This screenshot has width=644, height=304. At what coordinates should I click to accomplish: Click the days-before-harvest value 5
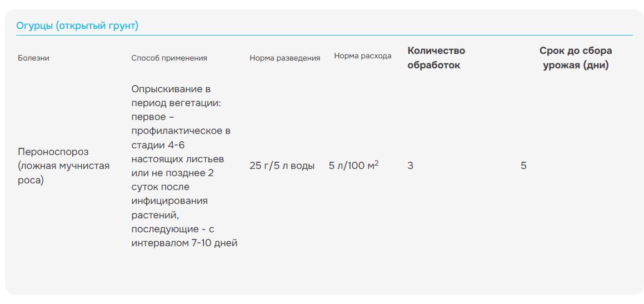coord(523,166)
